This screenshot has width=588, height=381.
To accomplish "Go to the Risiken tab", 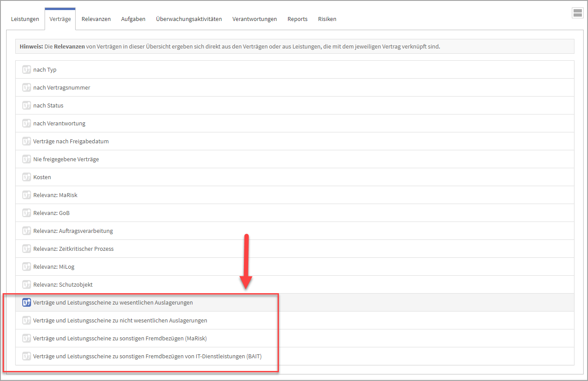I will click(327, 19).
